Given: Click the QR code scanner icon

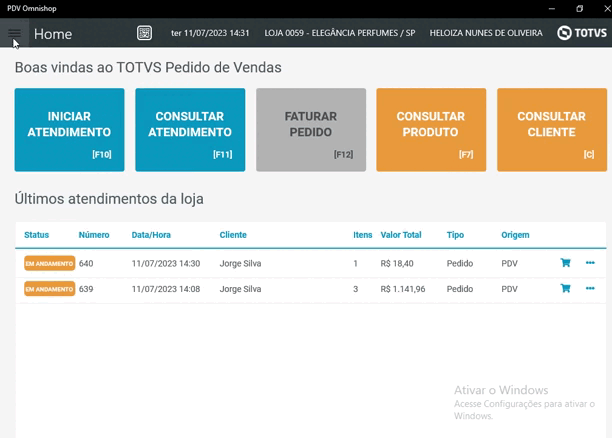Looking at the screenshot, I should pyautogui.click(x=144, y=33).
